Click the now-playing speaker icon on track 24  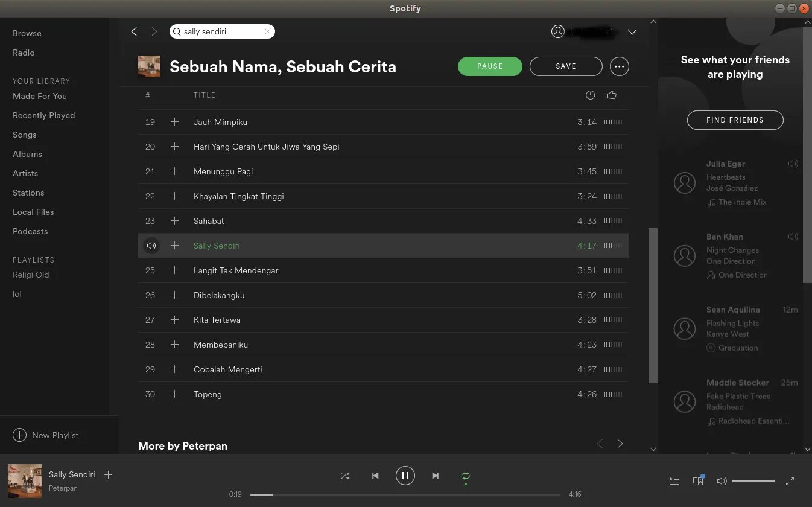[x=151, y=246]
